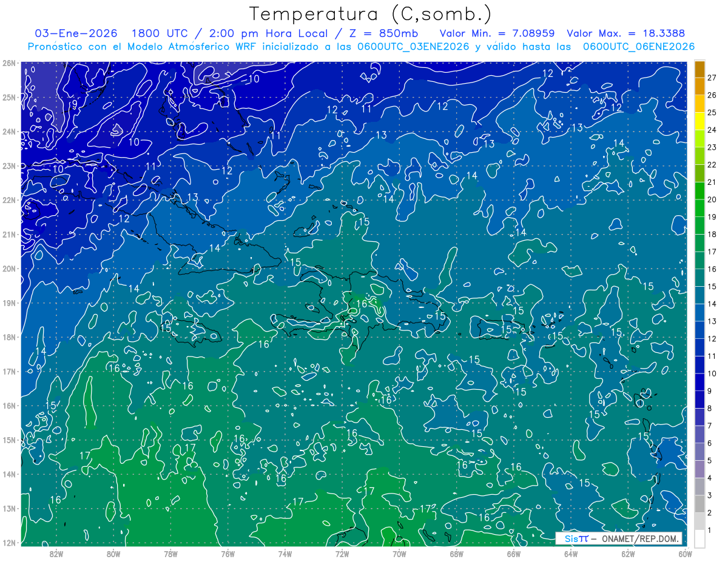Click the color scale label "27"
Viewport: 728px width, 562px height.
pyautogui.click(x=712, y=78)
